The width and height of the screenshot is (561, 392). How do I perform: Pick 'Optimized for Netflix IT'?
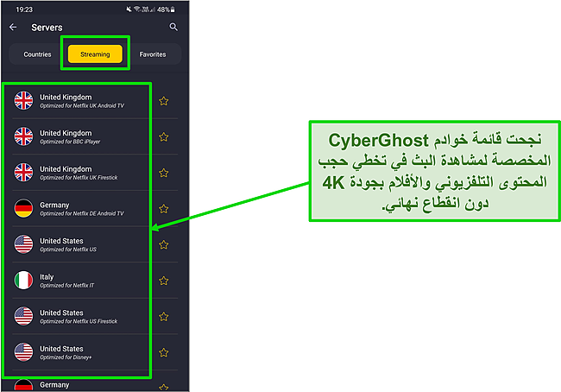pos(67,285)
